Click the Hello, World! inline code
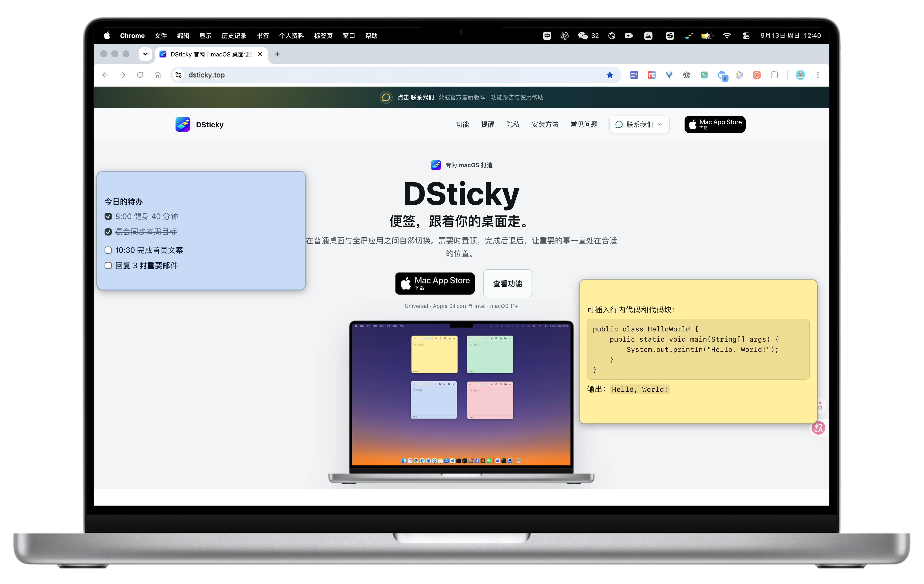Screen dimensions: 924x584 (x=640, y=389)
